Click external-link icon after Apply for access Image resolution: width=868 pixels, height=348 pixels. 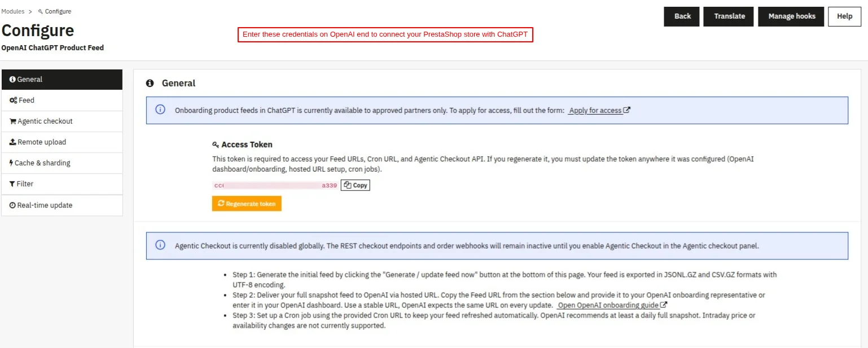[626, 110]
